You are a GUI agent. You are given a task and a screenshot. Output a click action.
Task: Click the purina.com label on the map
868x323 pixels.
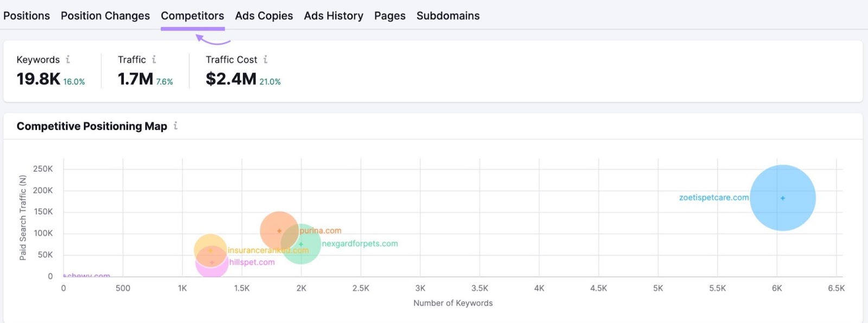point(321,231)
